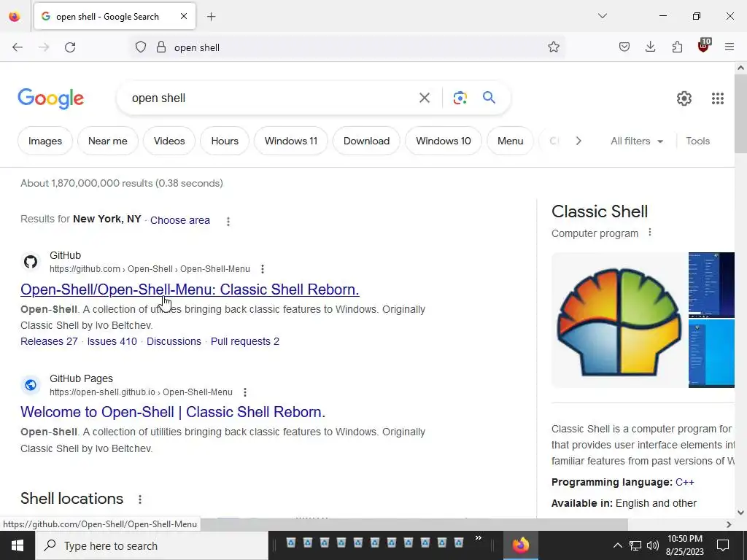Open the Google apps grid
This screenshot has height=560, width=747.
(718, 98)
